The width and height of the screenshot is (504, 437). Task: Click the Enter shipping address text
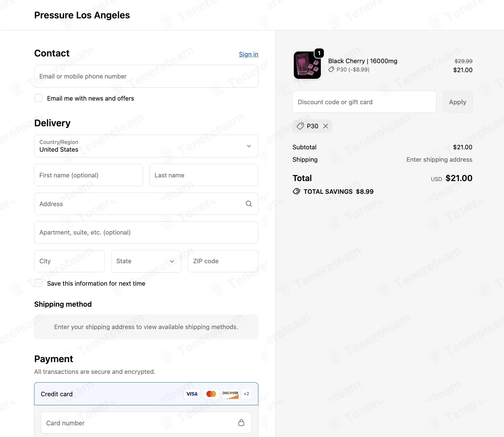tap(439, 160)
